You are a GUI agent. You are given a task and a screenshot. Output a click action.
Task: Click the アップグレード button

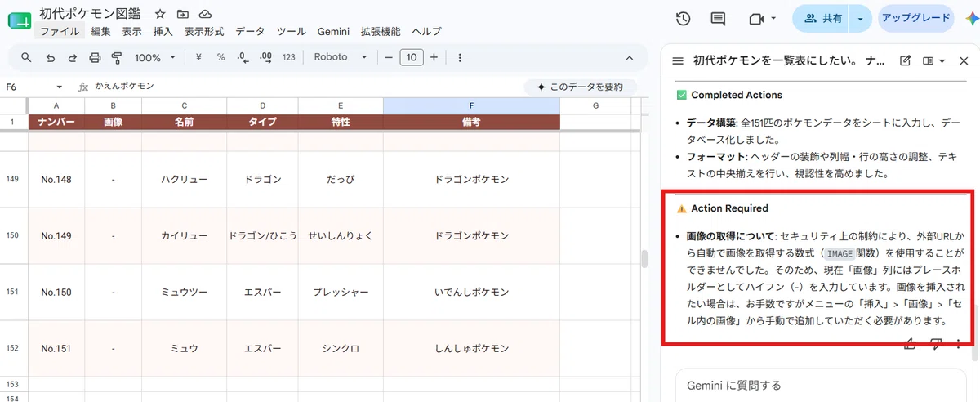pyautogui.click(x=915, y=18)
